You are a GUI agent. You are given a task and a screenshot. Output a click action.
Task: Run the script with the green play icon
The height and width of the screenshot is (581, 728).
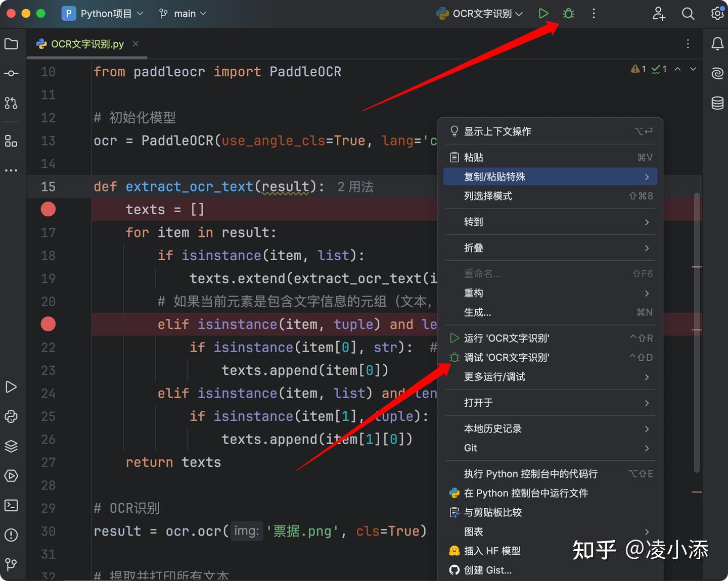tap(543, 14)
